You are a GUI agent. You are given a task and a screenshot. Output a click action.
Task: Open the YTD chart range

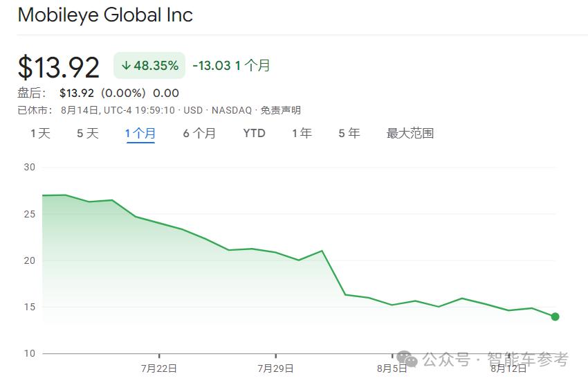click(x=254, y=133)
